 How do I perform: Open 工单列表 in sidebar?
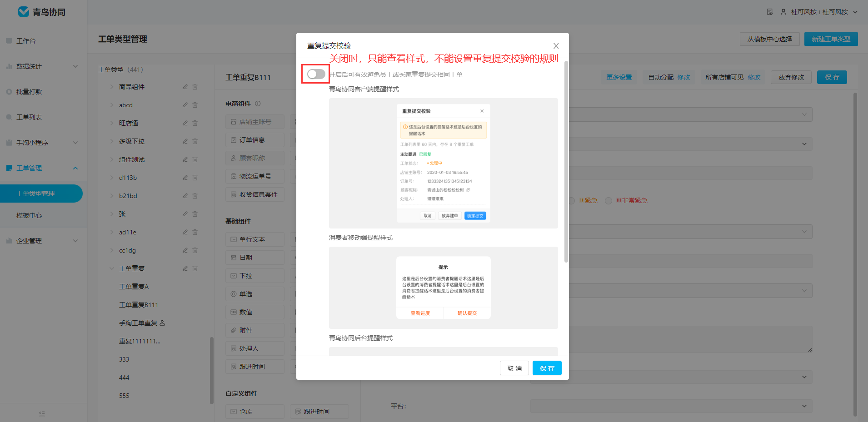pos(29,117)
